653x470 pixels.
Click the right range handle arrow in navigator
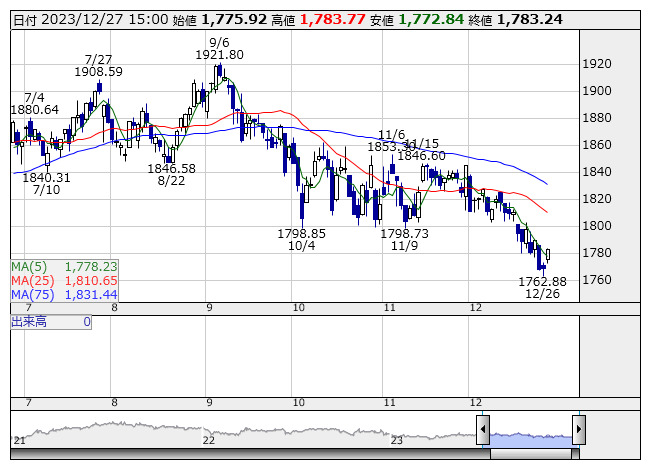coord(579,429)
